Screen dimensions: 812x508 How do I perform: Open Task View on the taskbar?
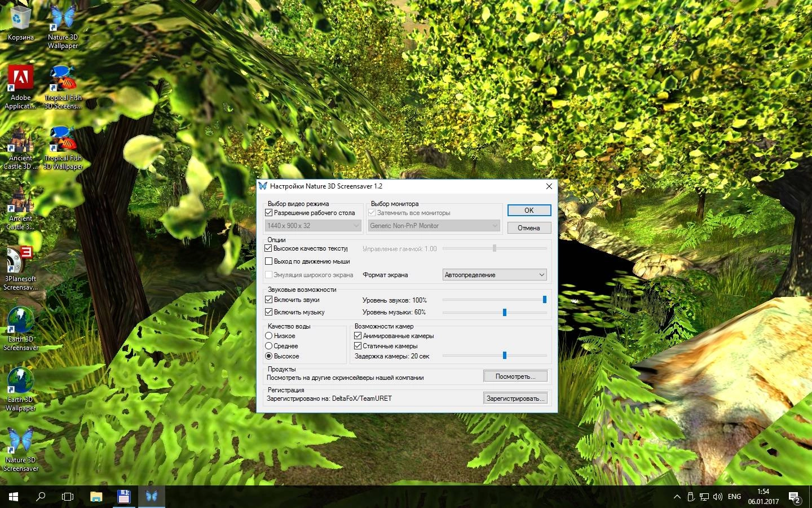point(68,497)
